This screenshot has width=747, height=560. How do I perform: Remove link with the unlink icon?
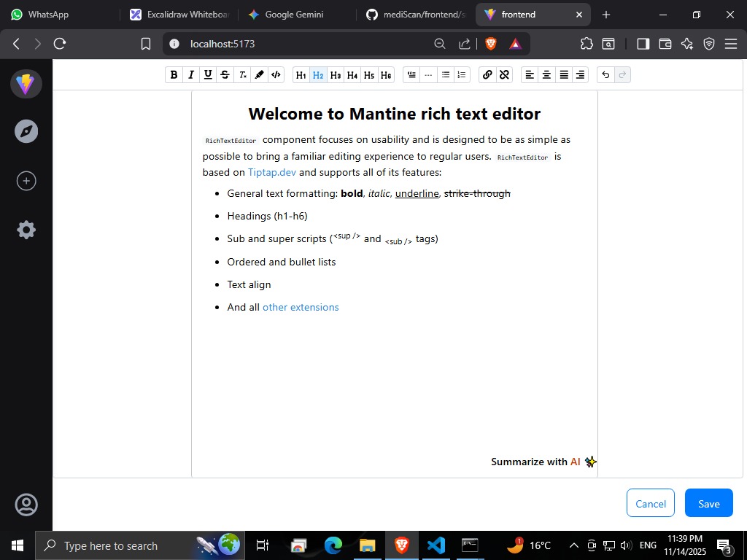[505, 74]
